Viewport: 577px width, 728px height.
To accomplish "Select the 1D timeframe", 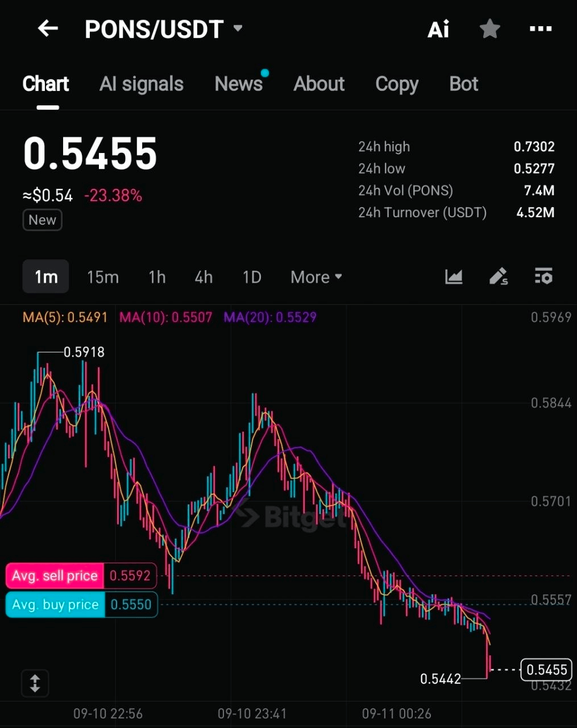I will click(x=252, y=277).
